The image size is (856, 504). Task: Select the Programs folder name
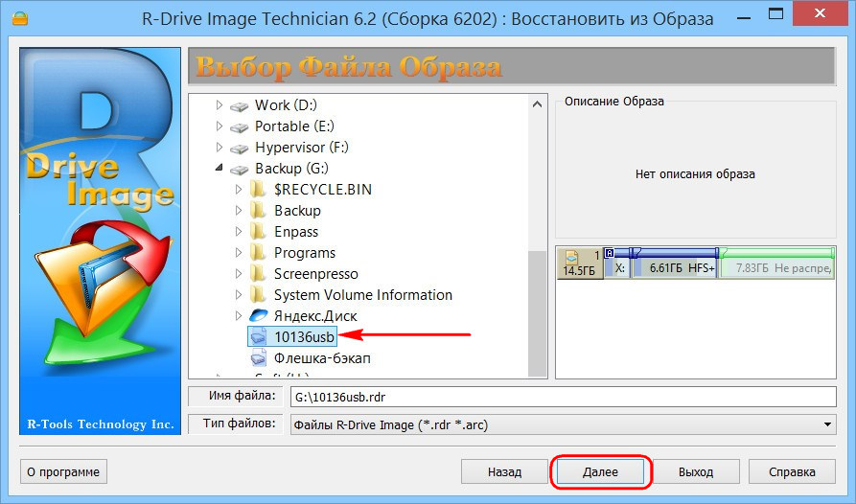(x=305, y=253)
